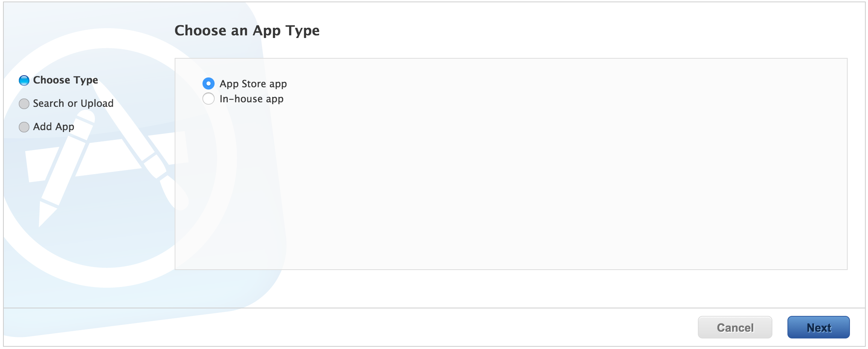Click the "Choose an App Type" heading
868x349 pixels.
click(247, 30)
